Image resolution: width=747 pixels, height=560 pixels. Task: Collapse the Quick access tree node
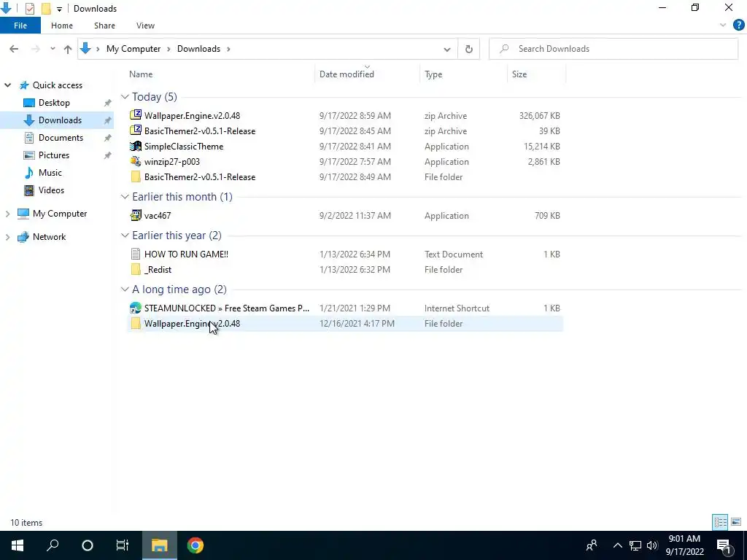[7, 85]
